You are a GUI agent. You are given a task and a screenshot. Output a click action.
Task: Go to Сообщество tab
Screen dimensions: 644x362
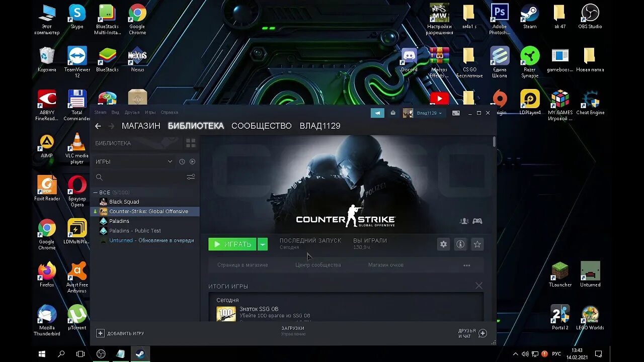coord(262,126)
